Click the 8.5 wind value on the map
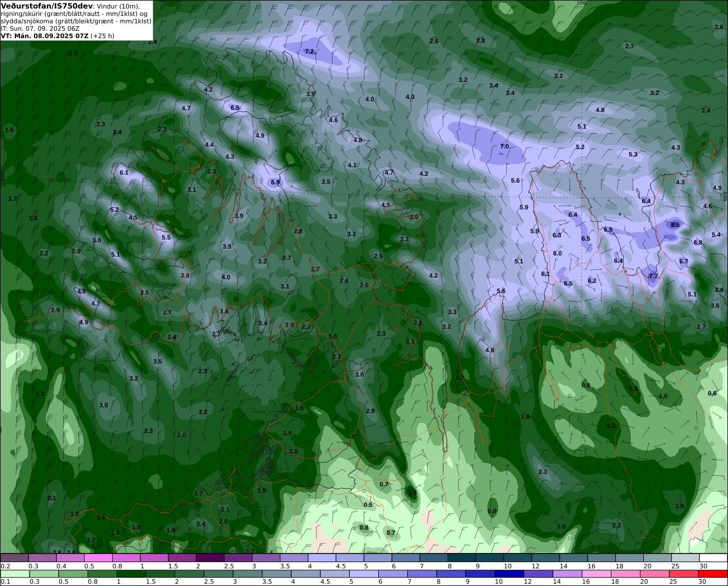 (675, 225)
